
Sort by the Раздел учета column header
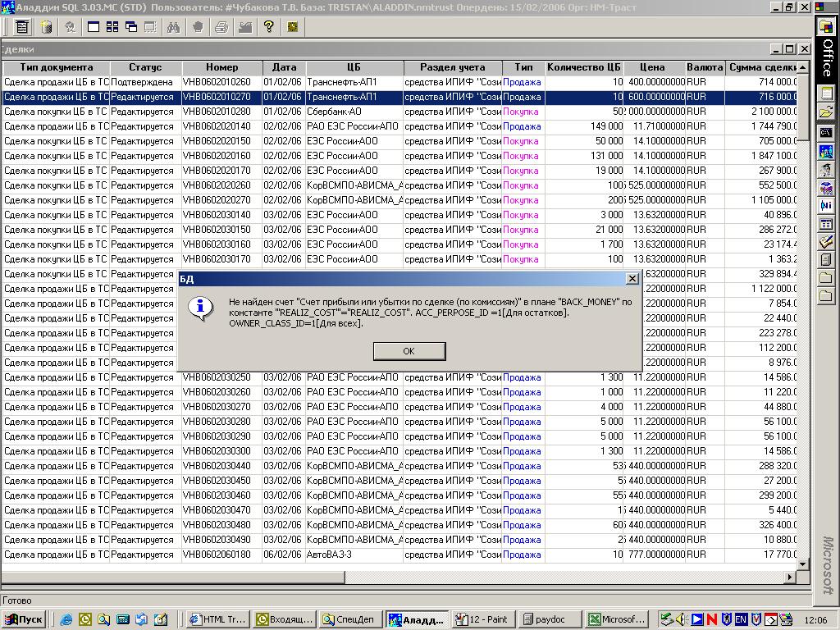pyautogui.click(x=453, y=67)
